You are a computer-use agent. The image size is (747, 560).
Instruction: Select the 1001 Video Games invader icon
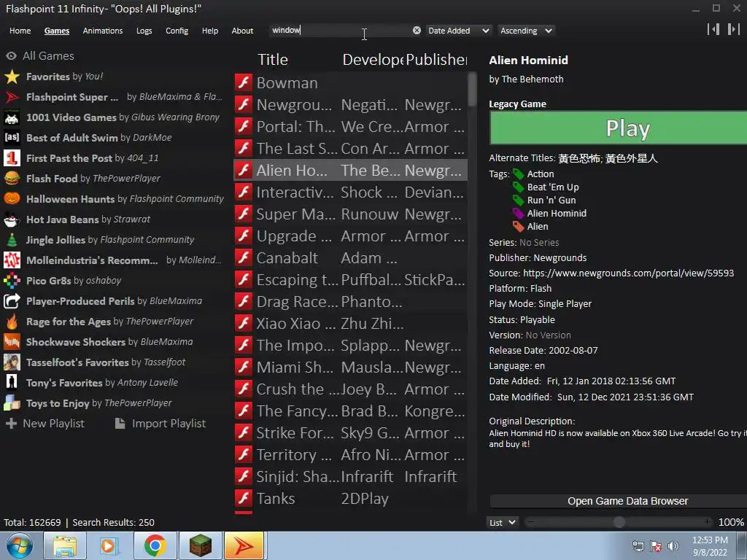coord(12,117)
